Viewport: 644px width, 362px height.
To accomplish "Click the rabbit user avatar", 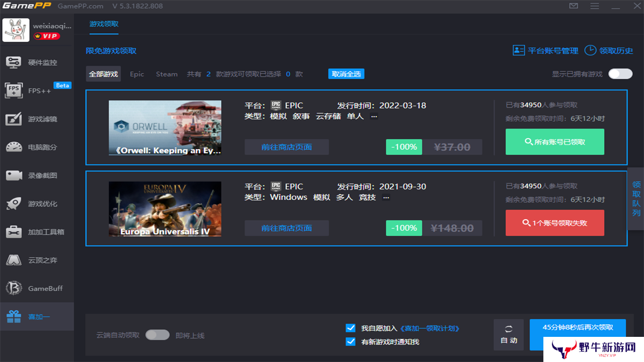I will (x=16, y=30).
